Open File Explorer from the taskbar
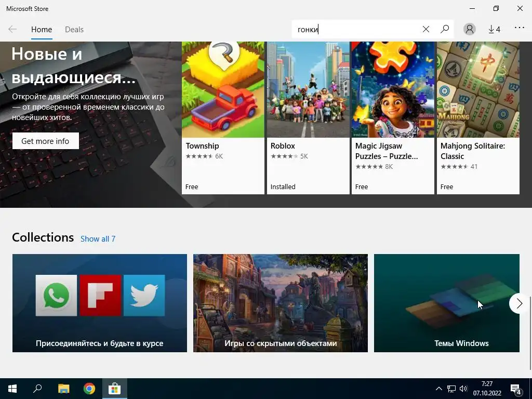Viewport: 532px width, 399px height. pos(63,389)
